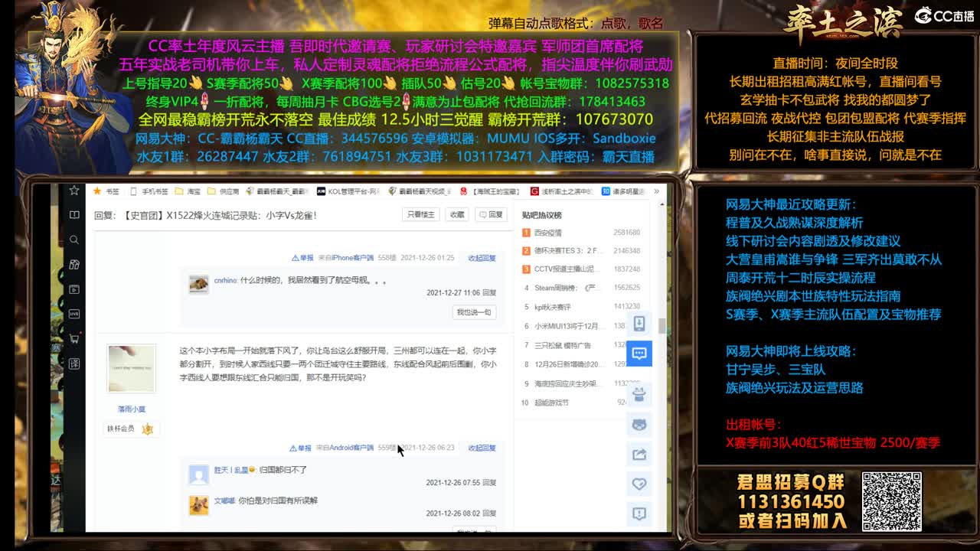Screen dimensions: 980x551
Task: Open the 手机书签 mobile bookmarks entry
Action: pyautogui.click(x=150, y=191)
